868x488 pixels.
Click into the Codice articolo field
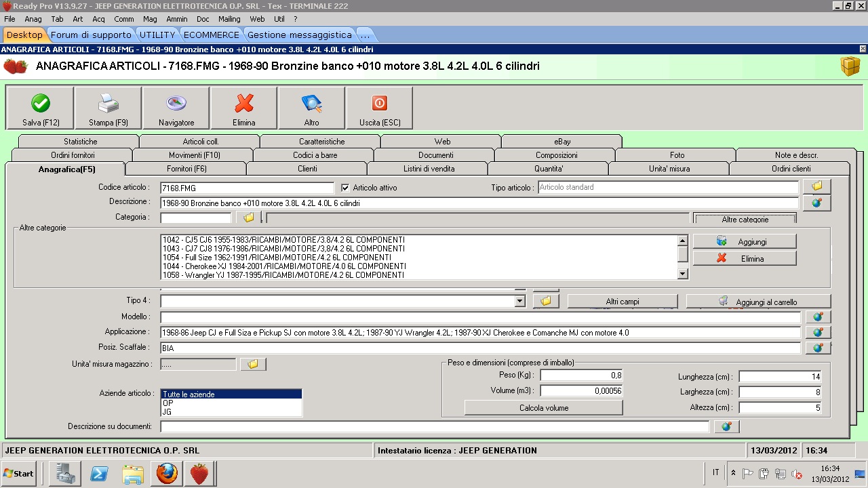[248, 188]
